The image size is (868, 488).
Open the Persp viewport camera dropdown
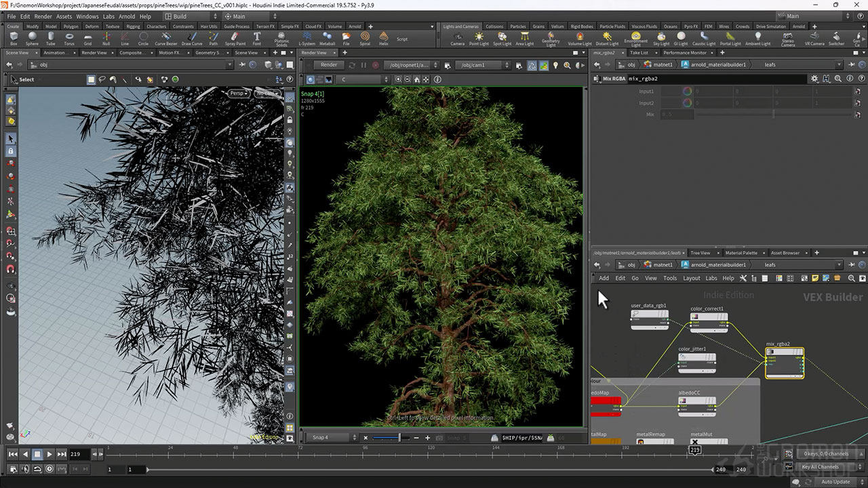click(238, 93)
